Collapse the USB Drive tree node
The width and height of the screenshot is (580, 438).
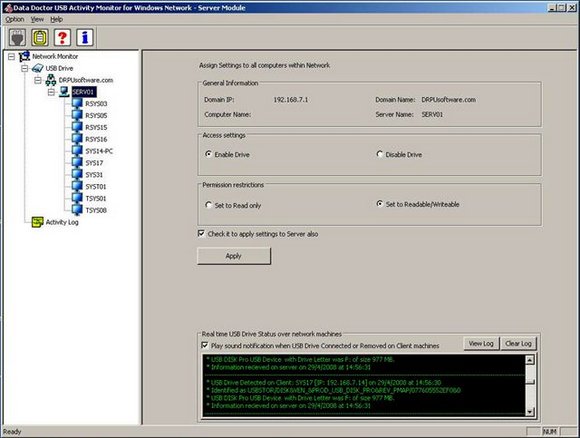coord(25,68)
